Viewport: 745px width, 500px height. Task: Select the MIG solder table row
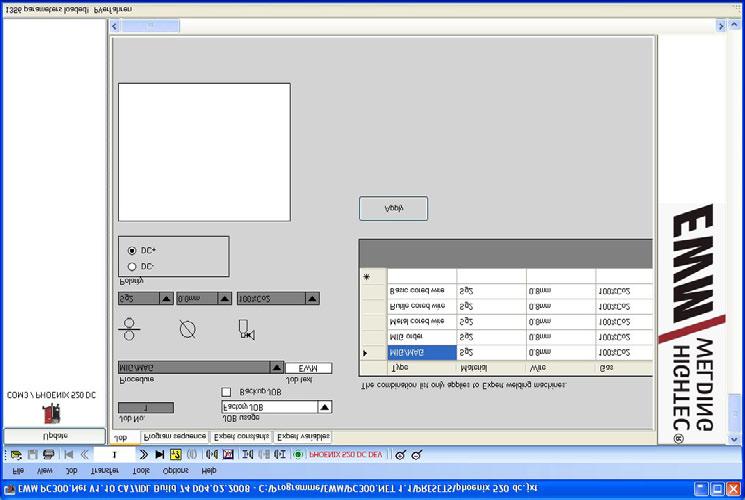point(506,337)
